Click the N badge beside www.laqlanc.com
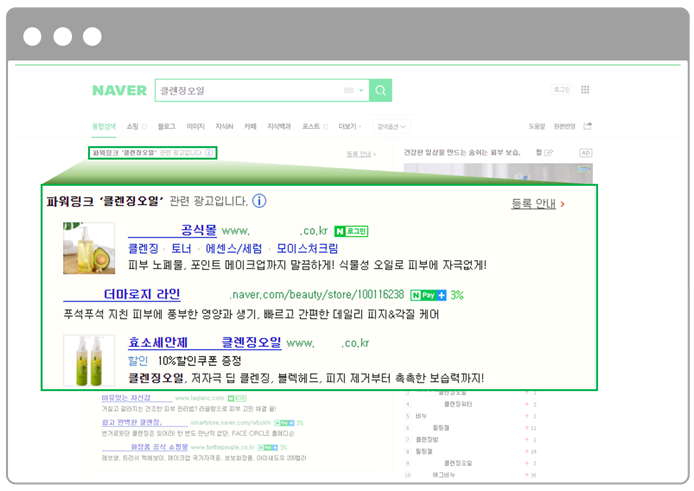 click(x=237, y=398)
